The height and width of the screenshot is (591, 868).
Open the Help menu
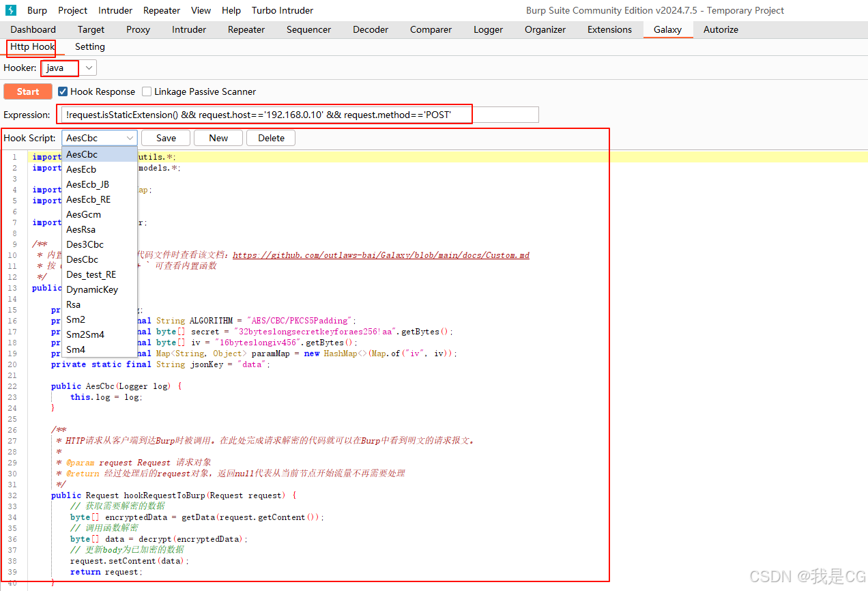coord(231,10)
